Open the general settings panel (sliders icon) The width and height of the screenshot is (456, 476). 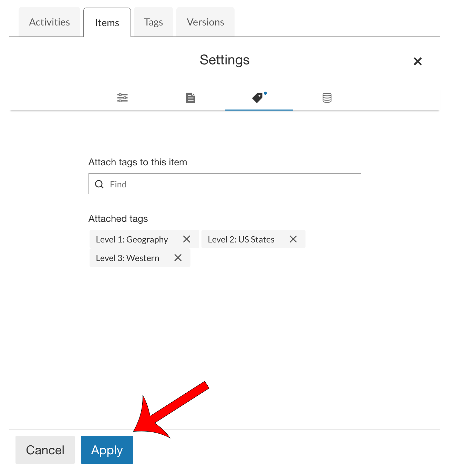122,97
